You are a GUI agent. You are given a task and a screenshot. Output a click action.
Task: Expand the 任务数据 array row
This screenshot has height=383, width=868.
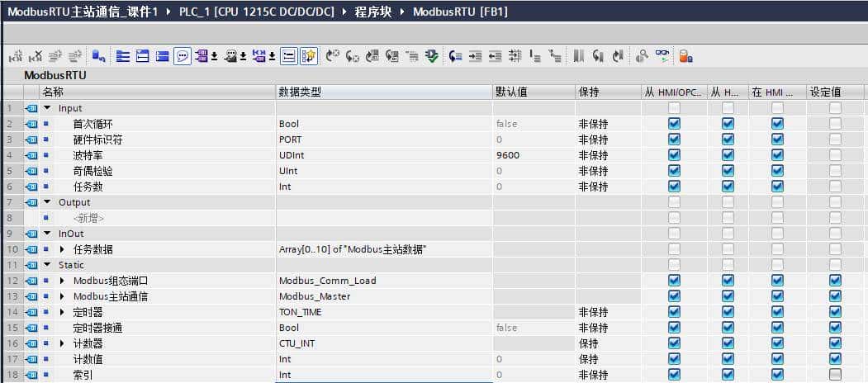click(x=61, y=249)
